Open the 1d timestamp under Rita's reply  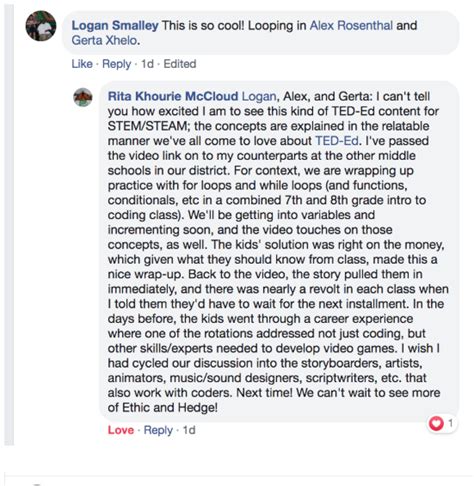click(189, 430)
